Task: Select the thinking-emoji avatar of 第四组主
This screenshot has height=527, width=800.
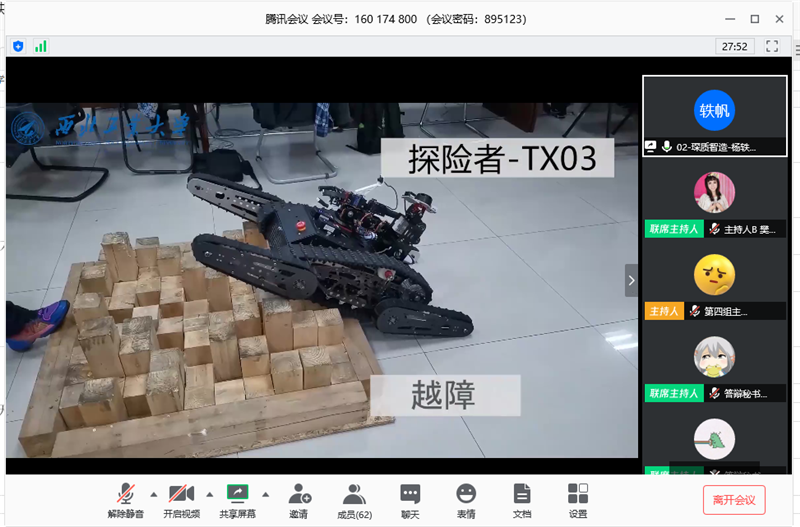Action: 714,274
